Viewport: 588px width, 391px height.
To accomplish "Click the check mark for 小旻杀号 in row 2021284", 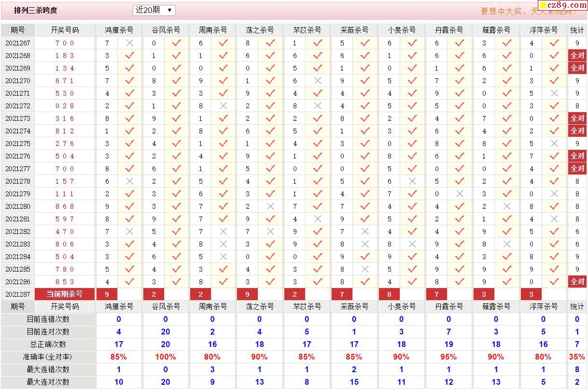I will [412, 257].
